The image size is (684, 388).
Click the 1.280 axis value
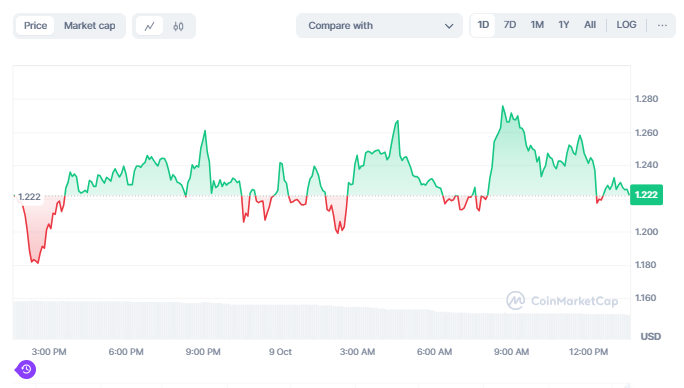pyautogui.click(x=646, y=99)
